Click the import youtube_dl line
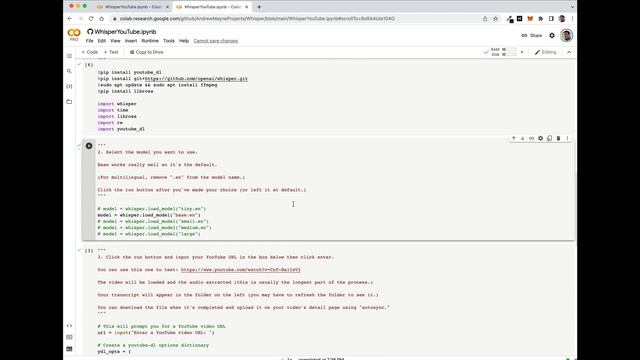This screenshot has height=360, width=640. pos(121,129)
